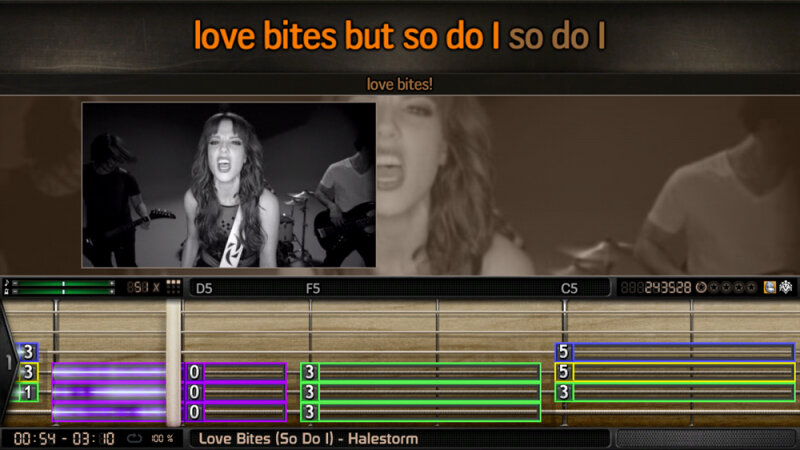Click the first highlighted star rating icon
800x450 pixels.
(702, 288)
